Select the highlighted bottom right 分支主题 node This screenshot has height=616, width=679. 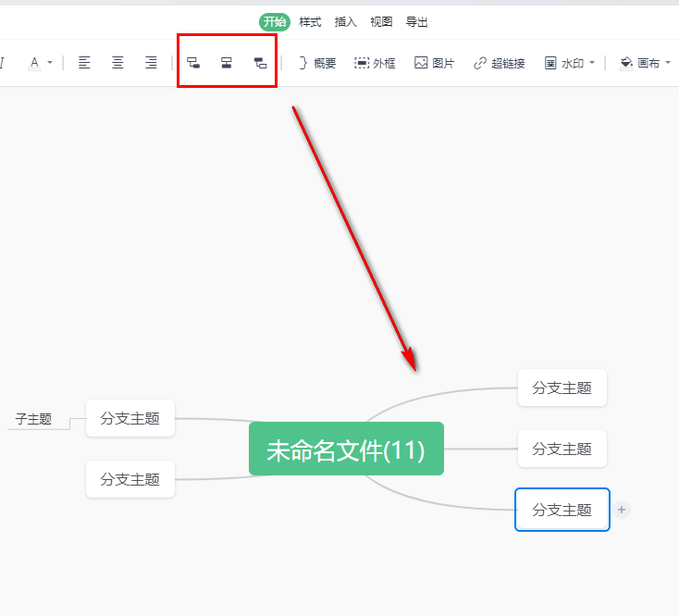562,510
